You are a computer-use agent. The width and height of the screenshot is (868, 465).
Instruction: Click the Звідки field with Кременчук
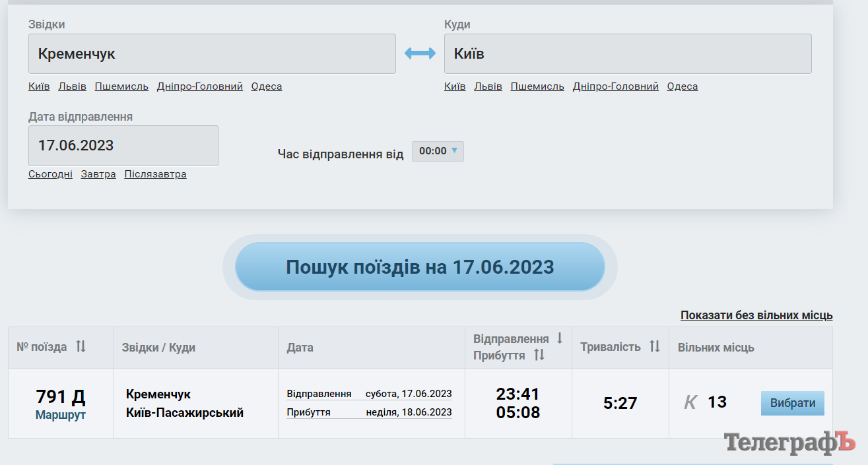[212, 53]
